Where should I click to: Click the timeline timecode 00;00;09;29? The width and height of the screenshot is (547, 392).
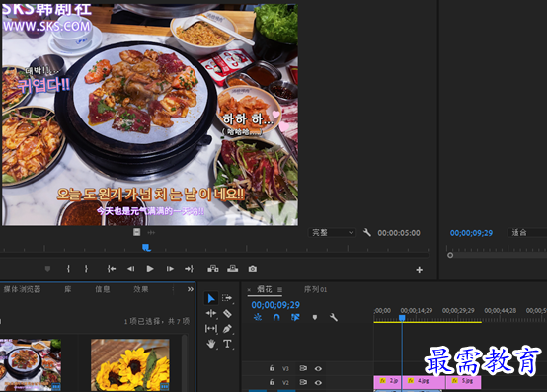point(275,305)
